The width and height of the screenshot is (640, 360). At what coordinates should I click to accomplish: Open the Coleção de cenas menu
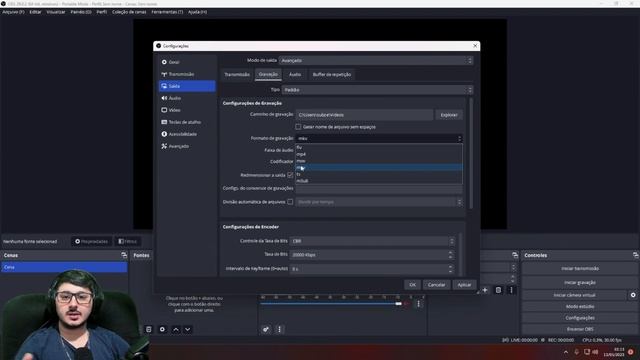[x=129, y=12]
